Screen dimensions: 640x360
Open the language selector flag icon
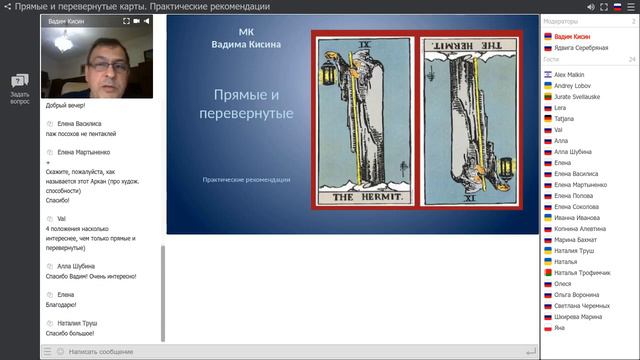click(617, 7)
